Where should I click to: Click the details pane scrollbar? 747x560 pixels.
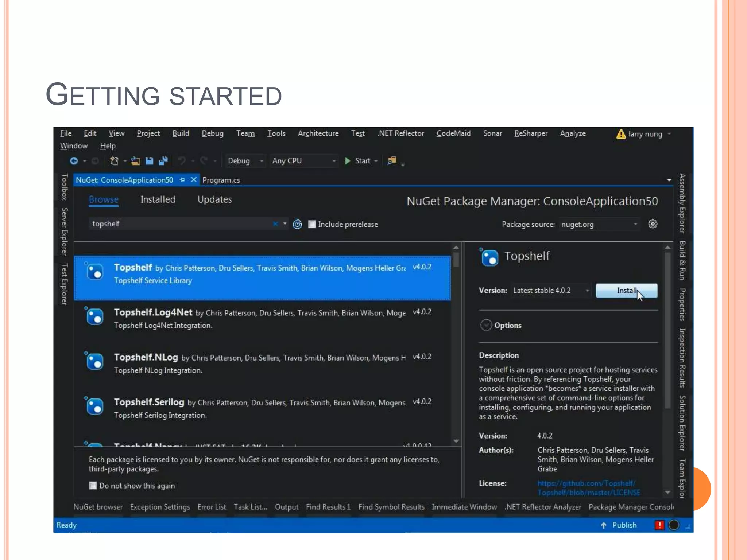click(668, 330)
